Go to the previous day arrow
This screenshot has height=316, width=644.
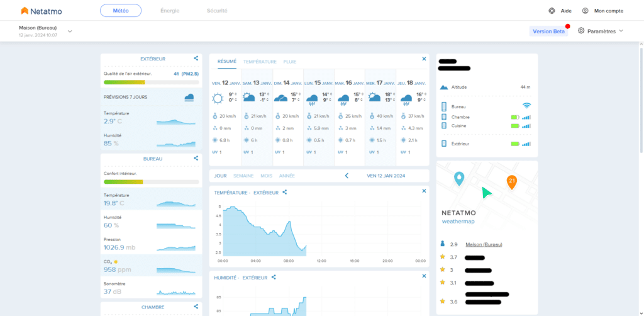[347, 176]
